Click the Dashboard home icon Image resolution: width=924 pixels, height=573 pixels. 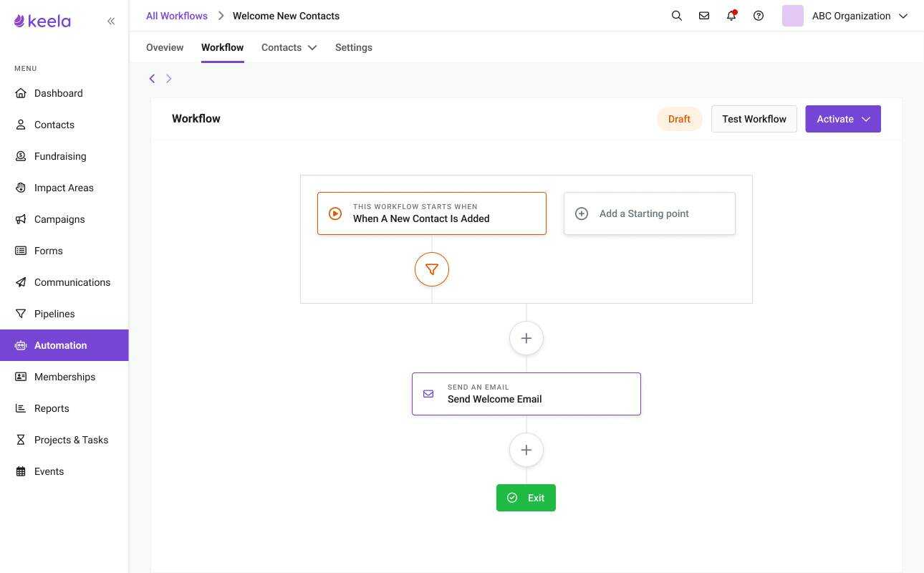click(21, 93)
